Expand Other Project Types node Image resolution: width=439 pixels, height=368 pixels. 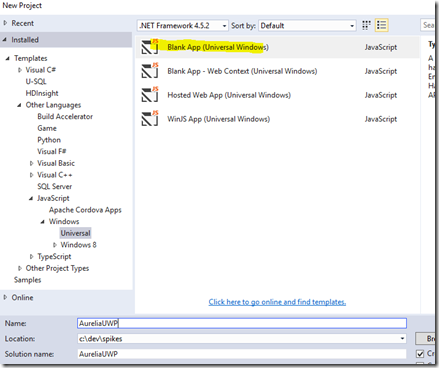20,268
